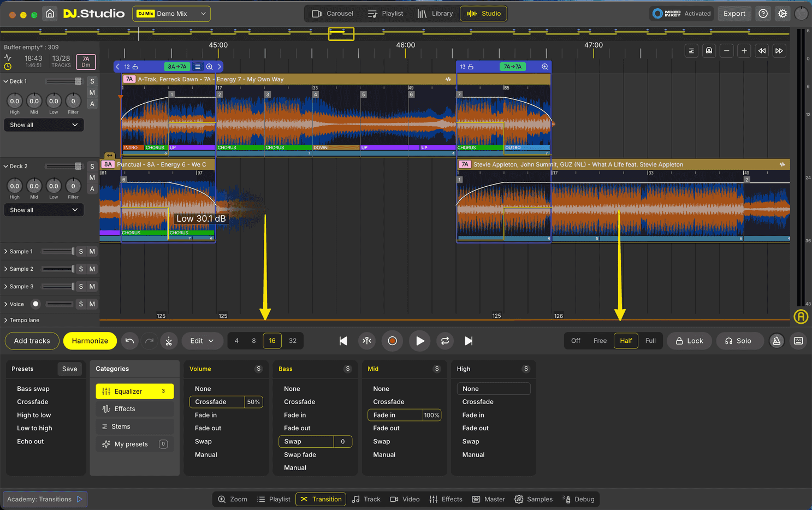Click the Harmonize button

pyautogui.click(x=90, y=341)
